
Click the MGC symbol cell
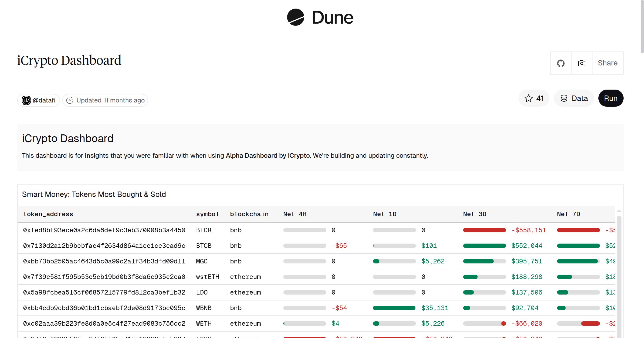point(202,261)
